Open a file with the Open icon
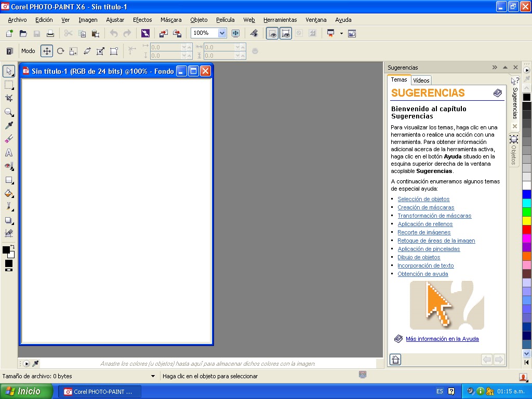The height and width of the screenshot is (399, 532). 23,33
